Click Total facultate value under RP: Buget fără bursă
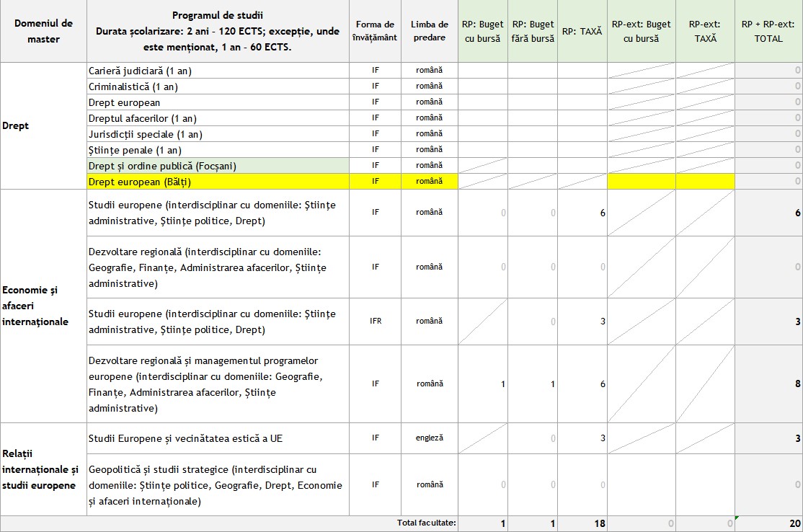Screen dimensions: 803x532 533,524
